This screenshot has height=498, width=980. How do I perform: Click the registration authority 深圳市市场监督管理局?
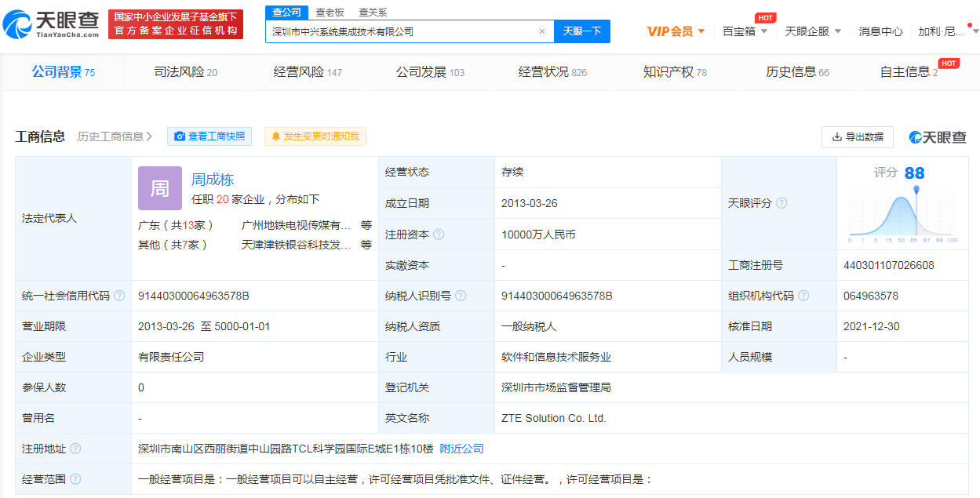(556, 387)
